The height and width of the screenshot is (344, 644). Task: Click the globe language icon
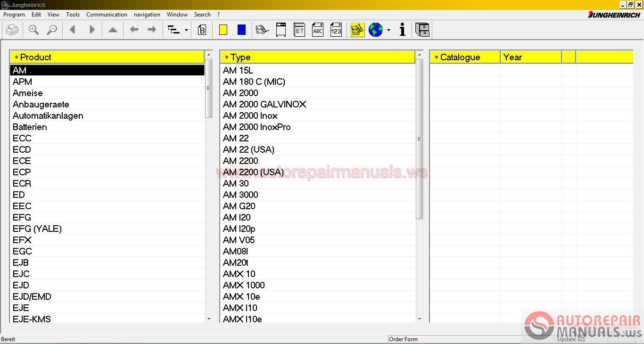(376, 30)
